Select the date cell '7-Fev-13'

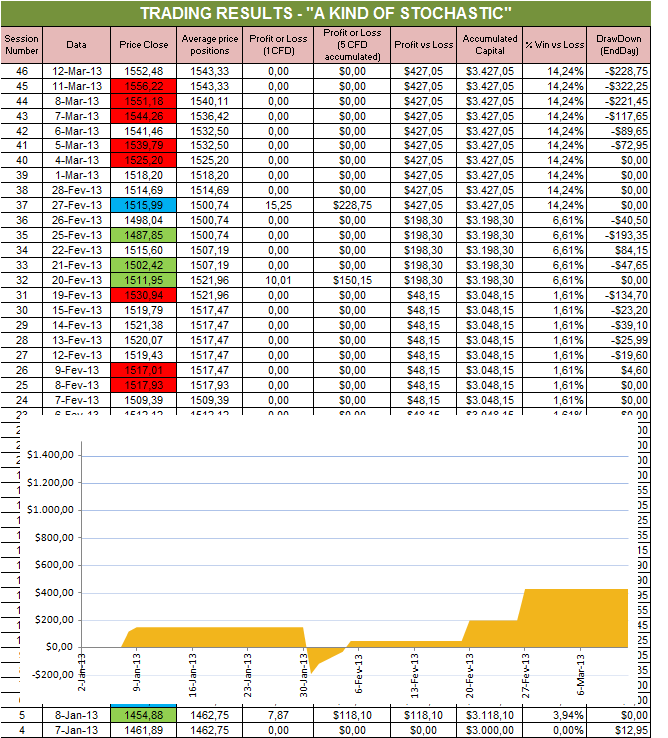[77, 401]
